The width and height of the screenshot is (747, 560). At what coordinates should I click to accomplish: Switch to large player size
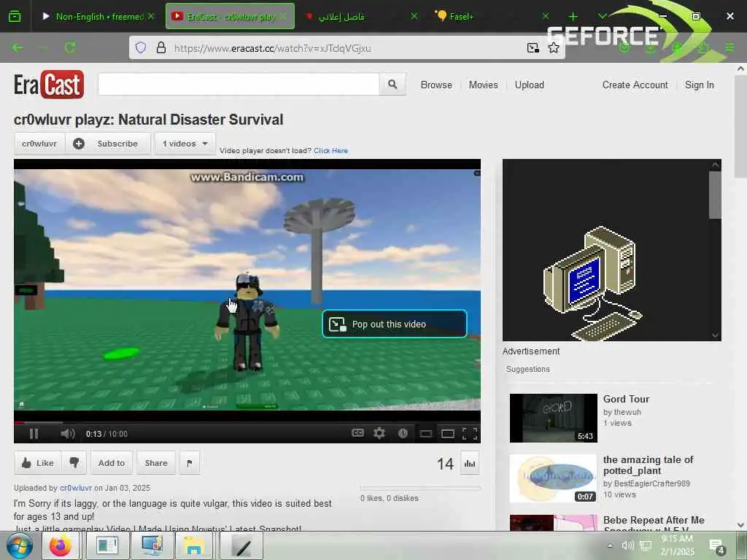447,433
